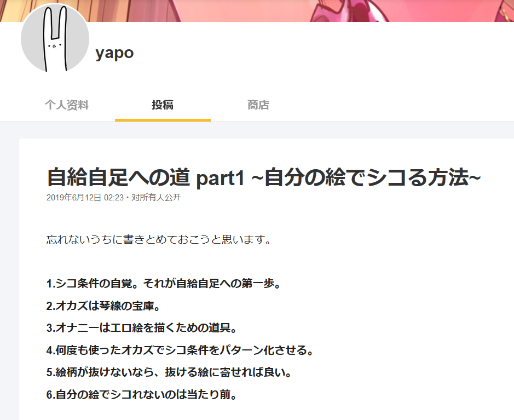The height and width of the screenshot is (420, 514).
Task: Switch to the 个人资料 tab
Action: [67, 105]
